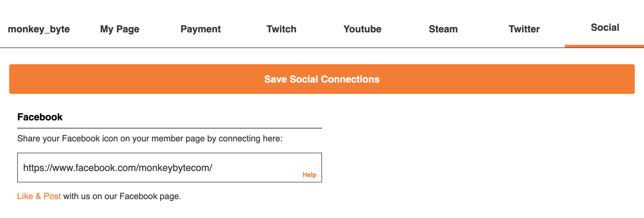The image size is (644, 218).
Task: Click the orange underline beneath Social tab
Action: click(604, 46)
